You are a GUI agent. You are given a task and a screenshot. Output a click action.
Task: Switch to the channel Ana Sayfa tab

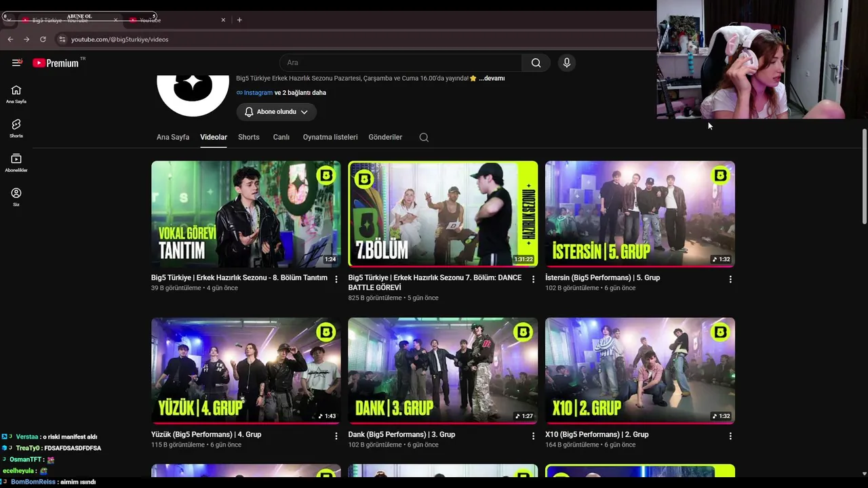pyautogui.click(x=173, y=137)
